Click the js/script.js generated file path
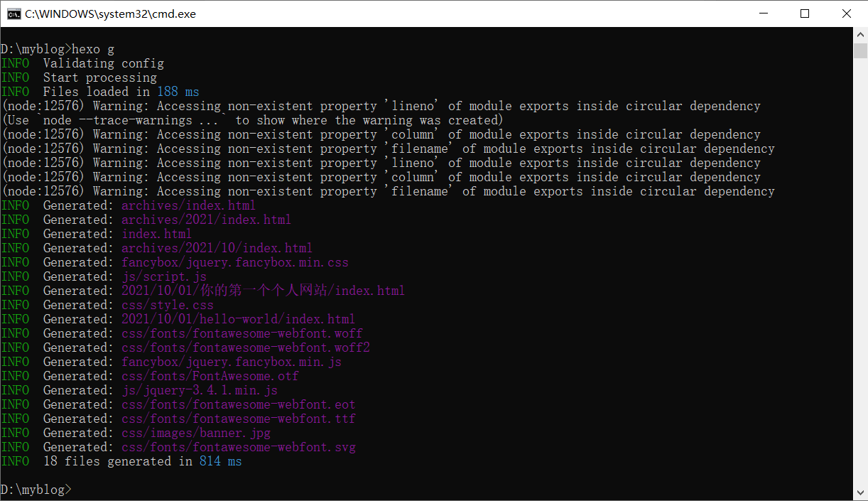Viewport: 868px width, 501px height. click(x=164, y=276)
